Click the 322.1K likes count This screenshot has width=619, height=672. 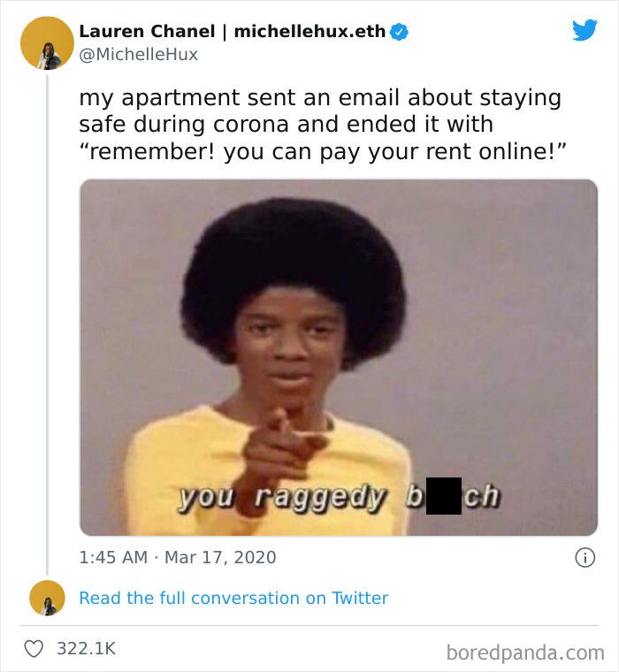coord(86,648)
